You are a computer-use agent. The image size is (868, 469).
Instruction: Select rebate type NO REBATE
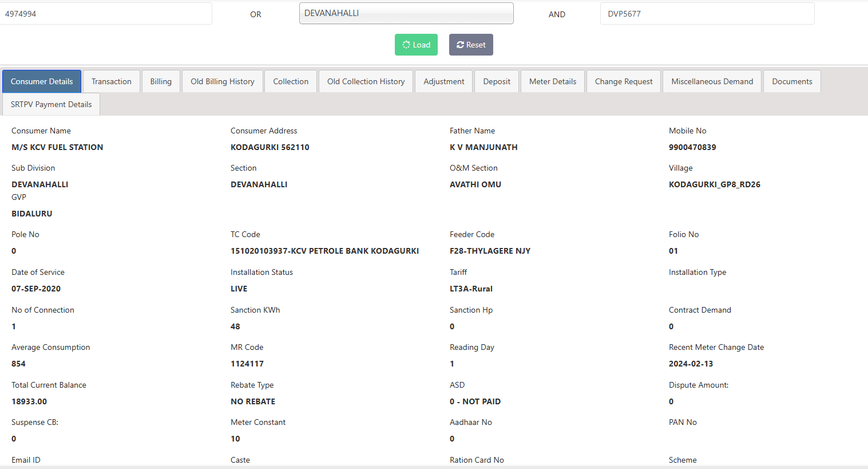pyautogui.click(x=253, y=401)
